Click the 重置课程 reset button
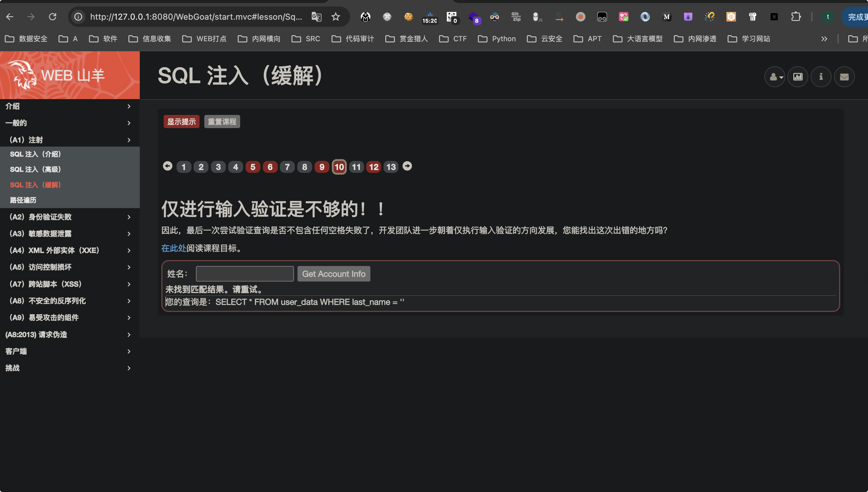Image resolution: width=868 pixels, height=492 pixels. (x=222, y=122)
